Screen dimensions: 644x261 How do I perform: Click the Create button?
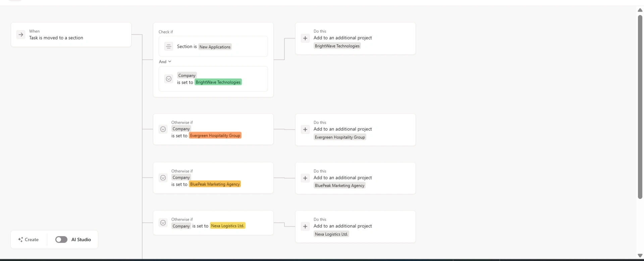[x=32, y=240]
